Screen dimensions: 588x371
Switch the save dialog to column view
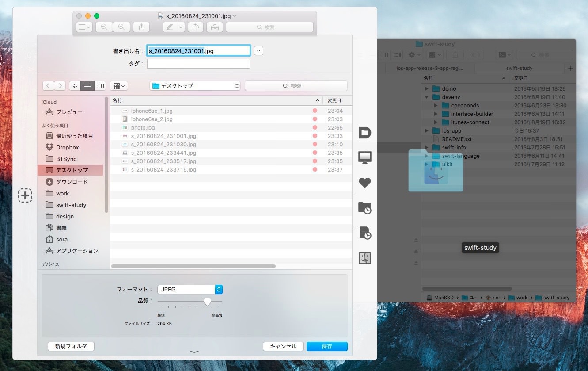click(100, 86)
